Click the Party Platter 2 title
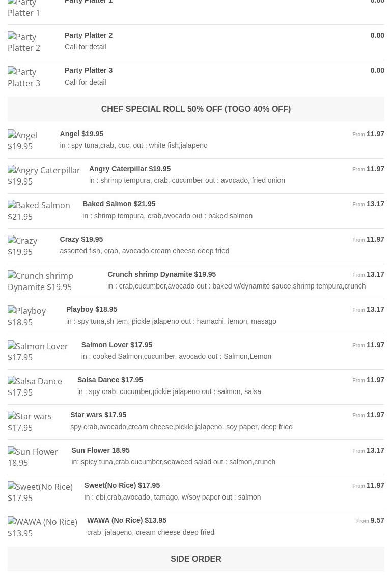The width and height of the screenshot is (392, 577). click(89, 35)
